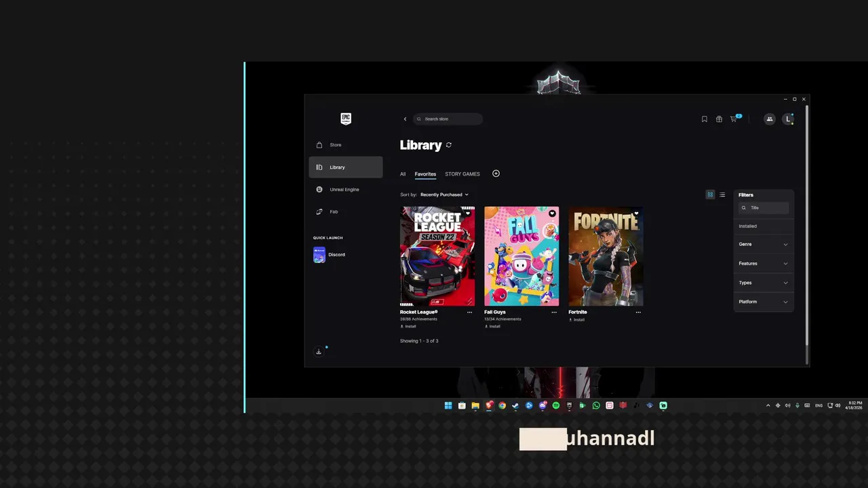The width and height of the screenshot is (868, 488).
Task: Click the Epic Games logo
Action: coord(346,119)
